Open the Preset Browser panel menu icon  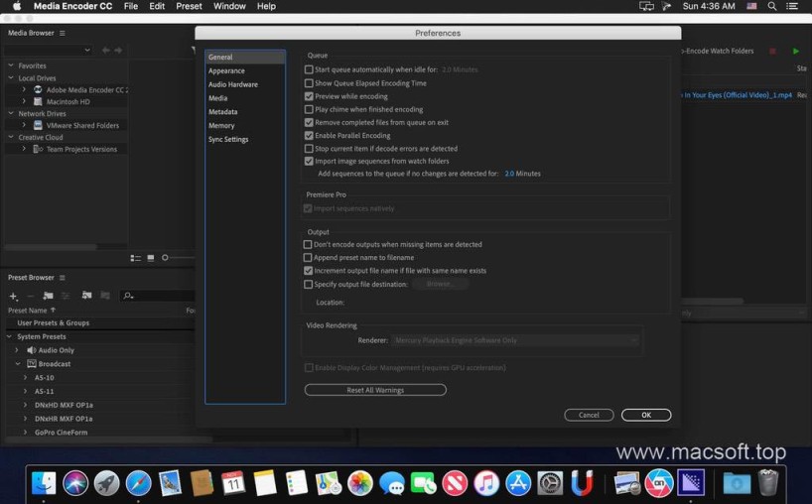click(62, 278)
